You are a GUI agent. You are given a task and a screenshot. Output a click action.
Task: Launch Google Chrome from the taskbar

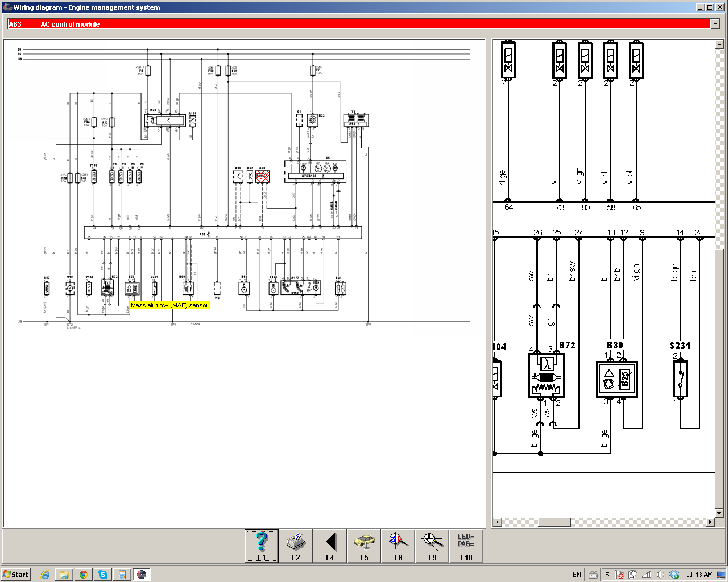click(x=84, y=574)
